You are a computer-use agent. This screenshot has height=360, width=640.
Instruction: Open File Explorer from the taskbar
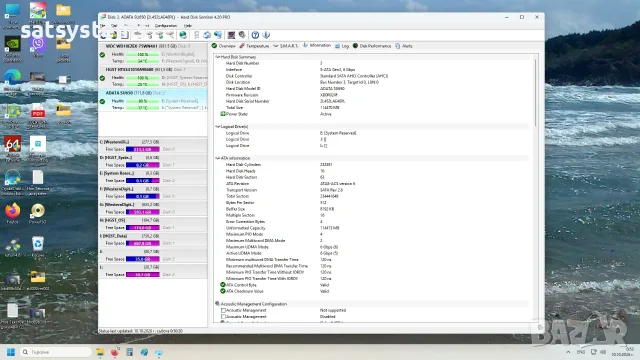tap(100, 352)
